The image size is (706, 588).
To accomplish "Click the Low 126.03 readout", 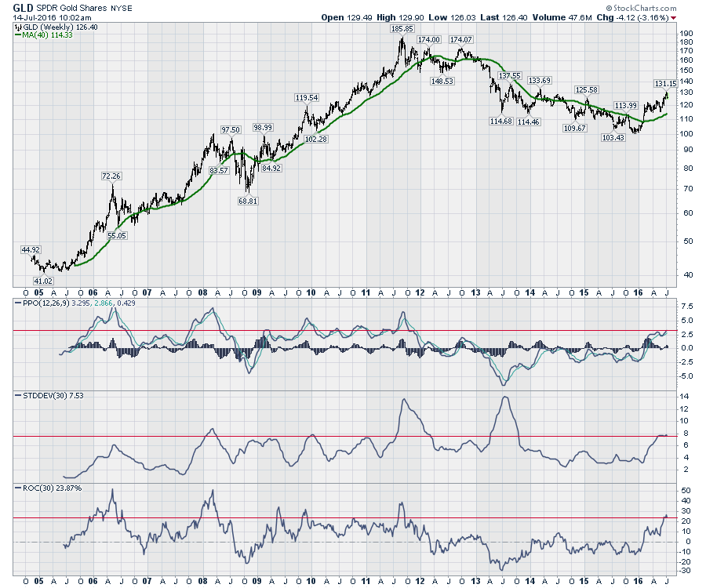I will [x=452, y=17].
